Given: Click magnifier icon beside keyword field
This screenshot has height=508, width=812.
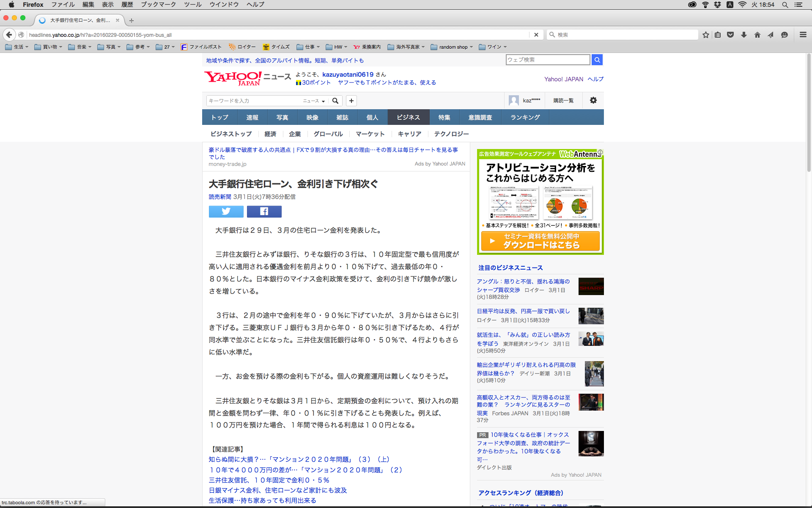Looking at the screenshot, I should pyautogui.click(x=335, y=101).
